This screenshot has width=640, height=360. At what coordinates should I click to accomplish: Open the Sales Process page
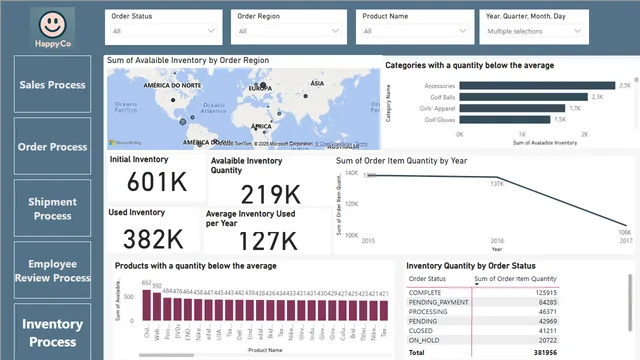click(52, 84)
